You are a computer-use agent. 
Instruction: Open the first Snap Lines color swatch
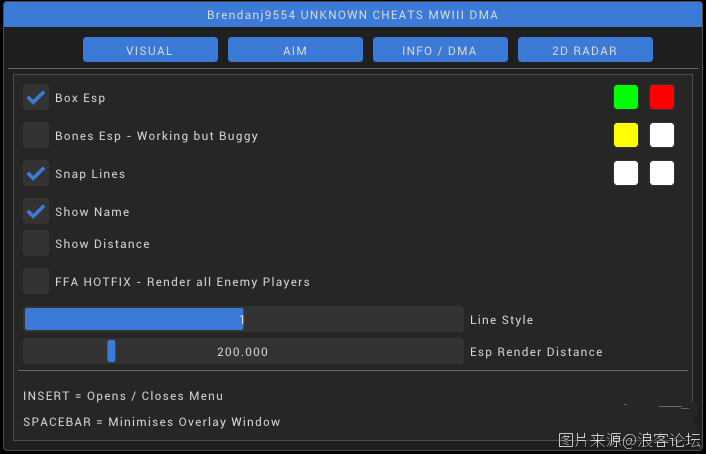[x=626, y=173]
